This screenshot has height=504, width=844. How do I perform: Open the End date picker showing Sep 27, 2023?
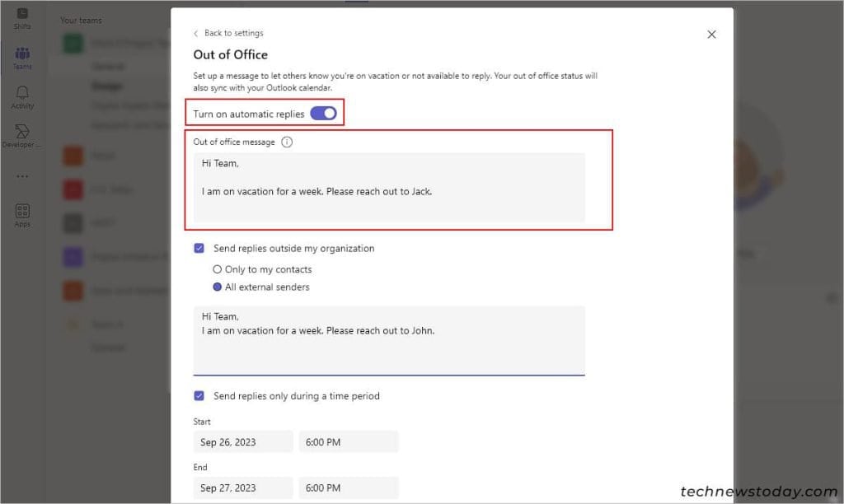point(242,488)
